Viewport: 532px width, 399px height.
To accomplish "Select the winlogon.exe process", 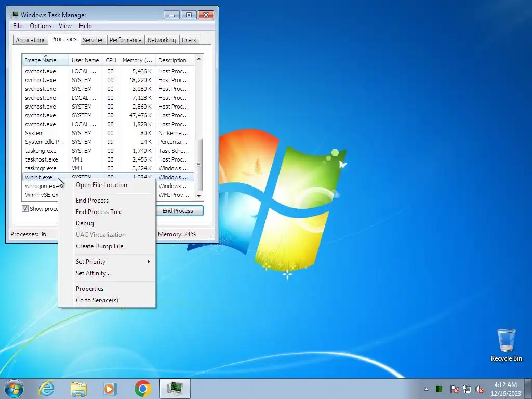I will coord(41,186).
